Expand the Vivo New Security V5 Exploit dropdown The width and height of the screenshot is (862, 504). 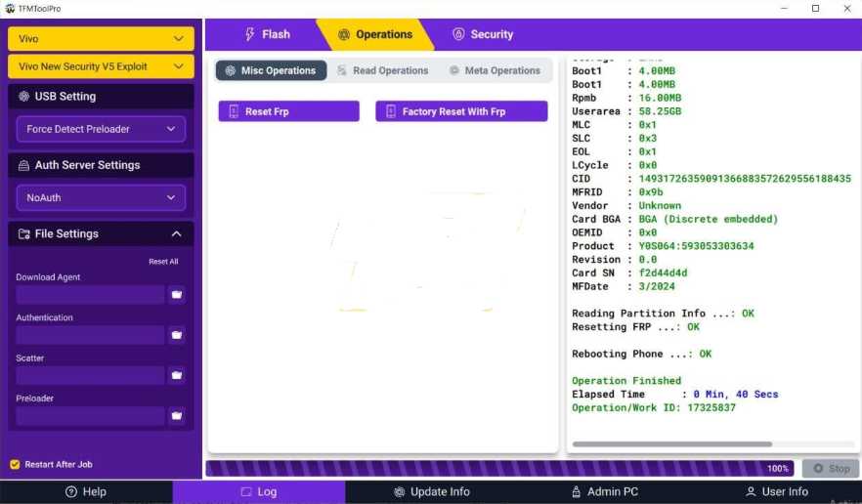pos(101,67)
